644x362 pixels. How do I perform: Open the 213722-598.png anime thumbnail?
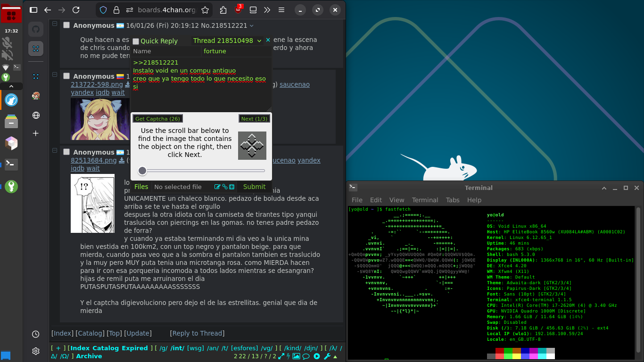point(100,119)
